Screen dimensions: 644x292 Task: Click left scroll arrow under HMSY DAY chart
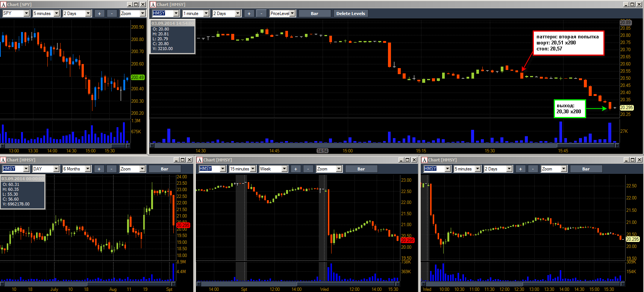click(x=2, y=284)
